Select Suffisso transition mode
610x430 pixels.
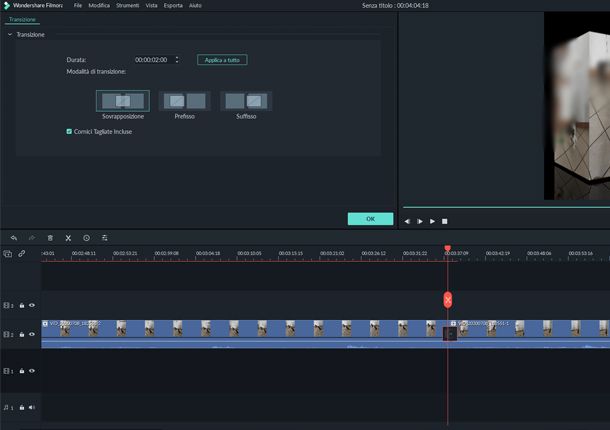click(x=246, y=101)
